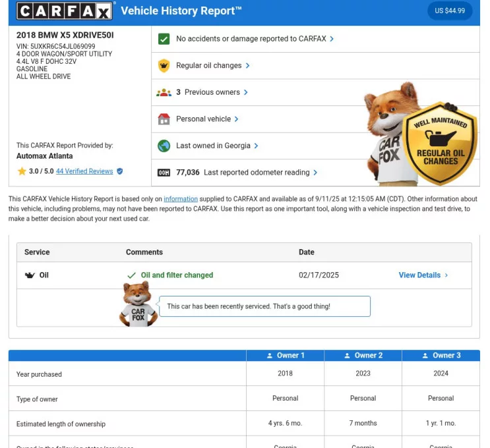Expand chevron beside odometer reading
This screenshot has width=490, height=448.
point(315,173)
